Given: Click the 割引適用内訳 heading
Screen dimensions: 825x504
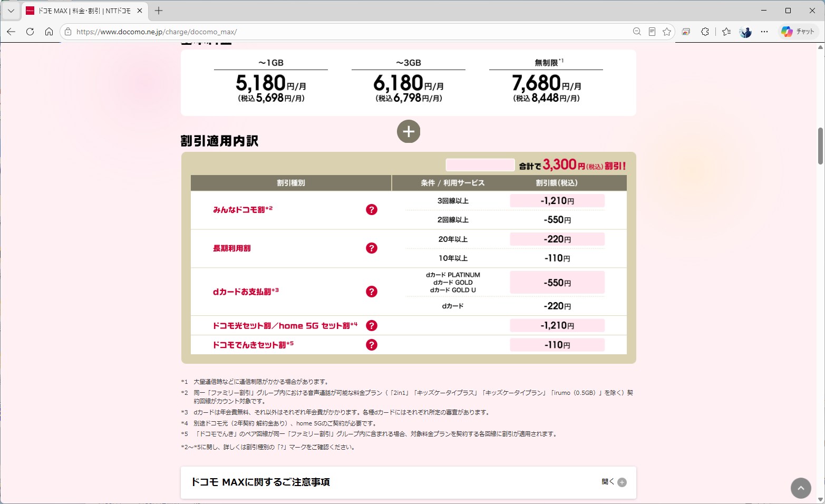Looking at the screenshot, I should (219, 141).
